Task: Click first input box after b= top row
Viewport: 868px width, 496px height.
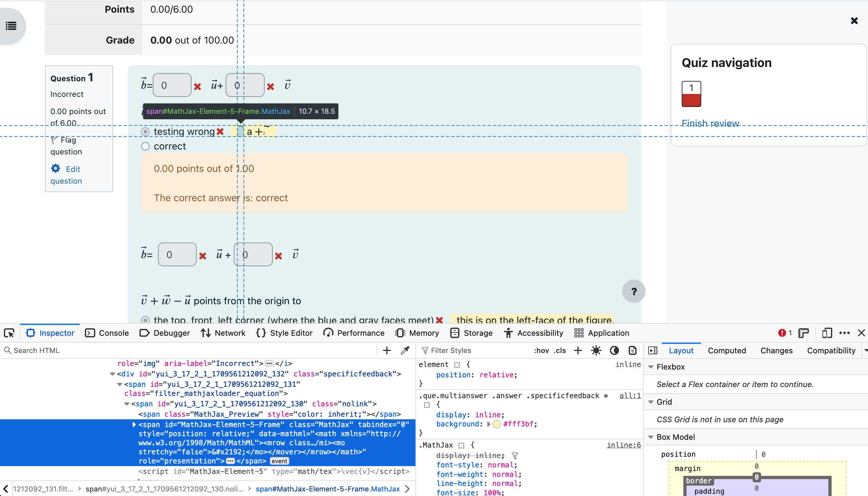Action: (172, 85)
